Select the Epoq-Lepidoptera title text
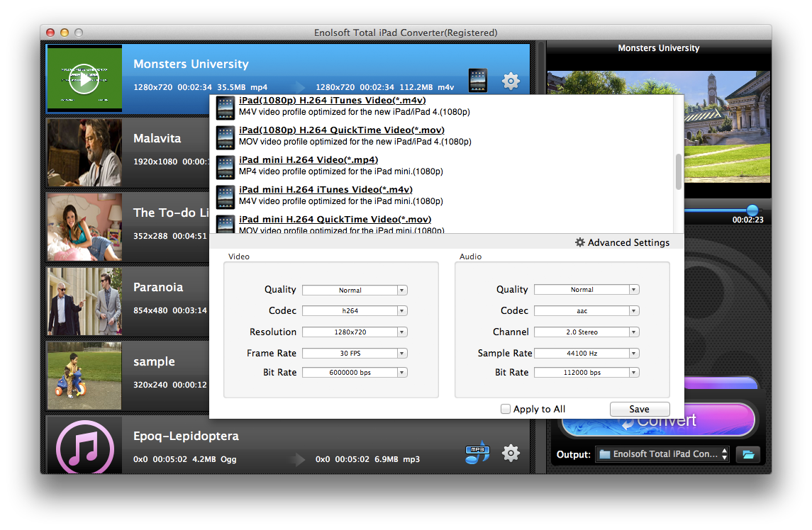Screen dimensions: 812x530 [186, 436]
